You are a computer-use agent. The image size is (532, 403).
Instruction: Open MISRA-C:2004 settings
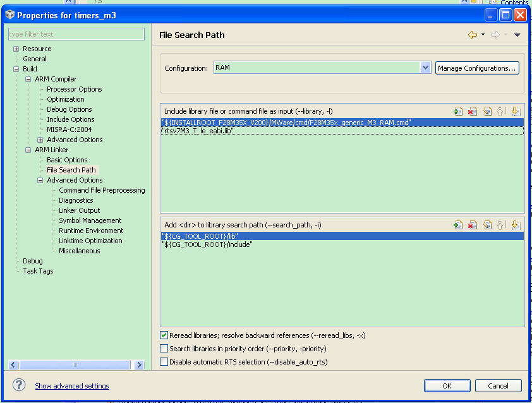click(x=70, y=129)
